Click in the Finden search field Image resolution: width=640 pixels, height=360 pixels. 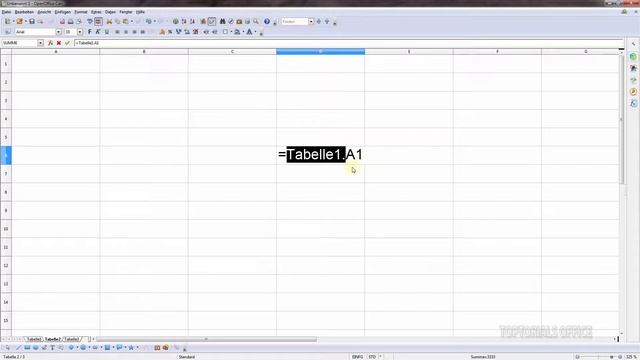click(294, 22)
